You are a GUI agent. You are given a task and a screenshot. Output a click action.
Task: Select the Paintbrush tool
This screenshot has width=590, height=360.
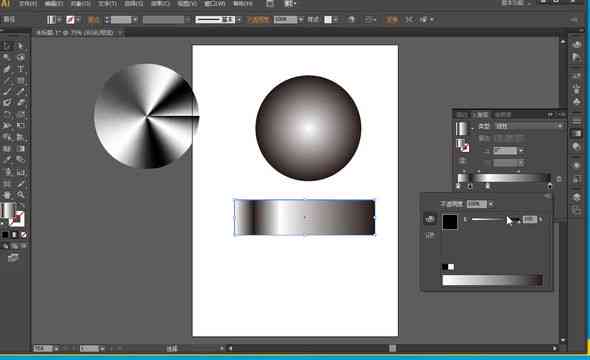(6, 91)
